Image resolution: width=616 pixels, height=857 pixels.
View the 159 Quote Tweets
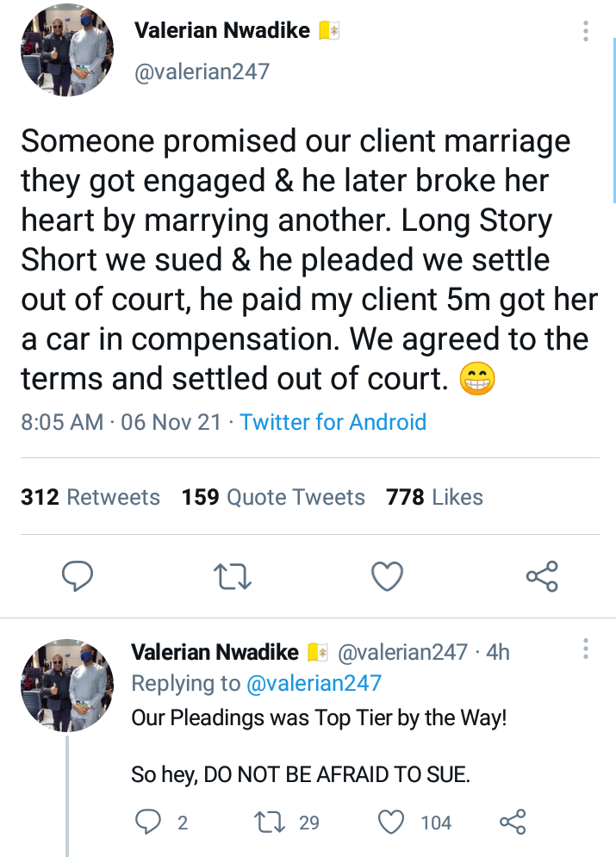click(273, 497)
